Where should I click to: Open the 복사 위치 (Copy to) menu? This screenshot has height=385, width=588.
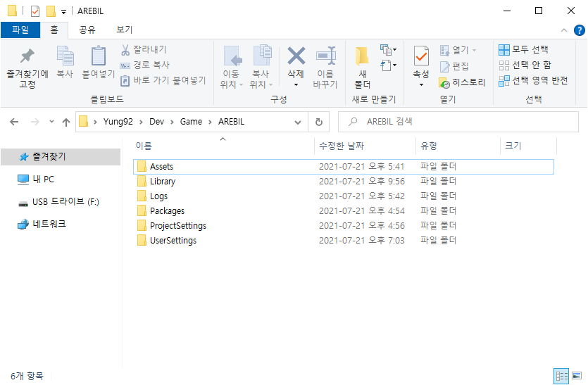point(261,68)
